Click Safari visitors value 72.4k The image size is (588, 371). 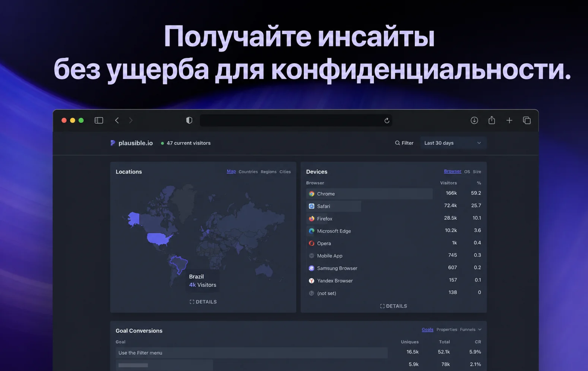pos(451,205)
